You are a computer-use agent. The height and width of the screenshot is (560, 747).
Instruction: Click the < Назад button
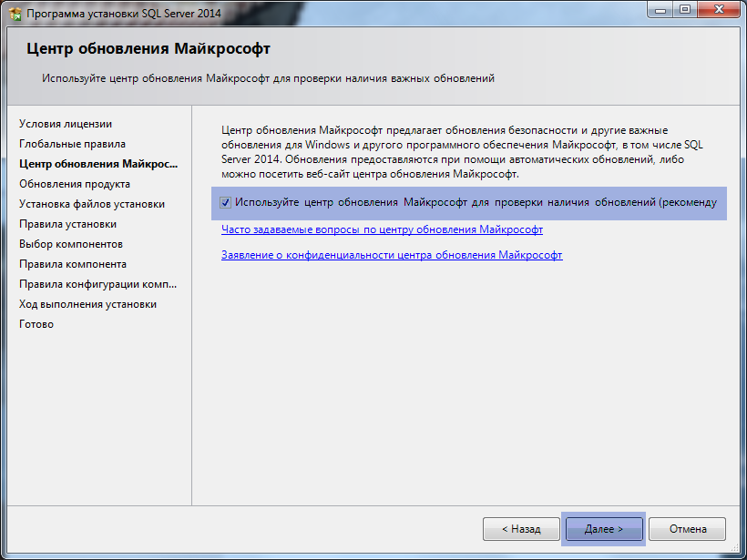click(x=521, y=529)
